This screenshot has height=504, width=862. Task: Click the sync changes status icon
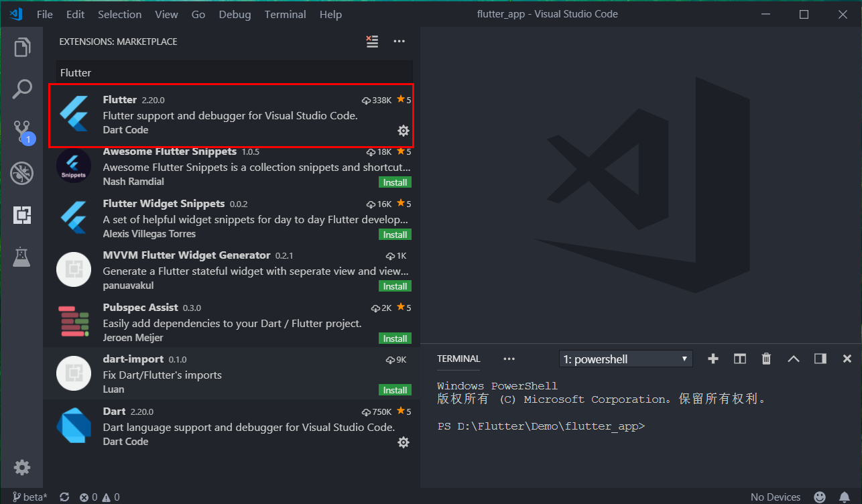coord(64,497)
